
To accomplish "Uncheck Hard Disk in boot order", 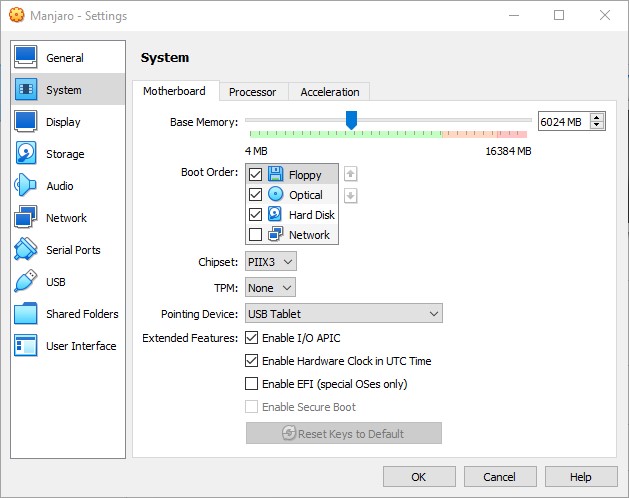I will click(x=256, y=214).
